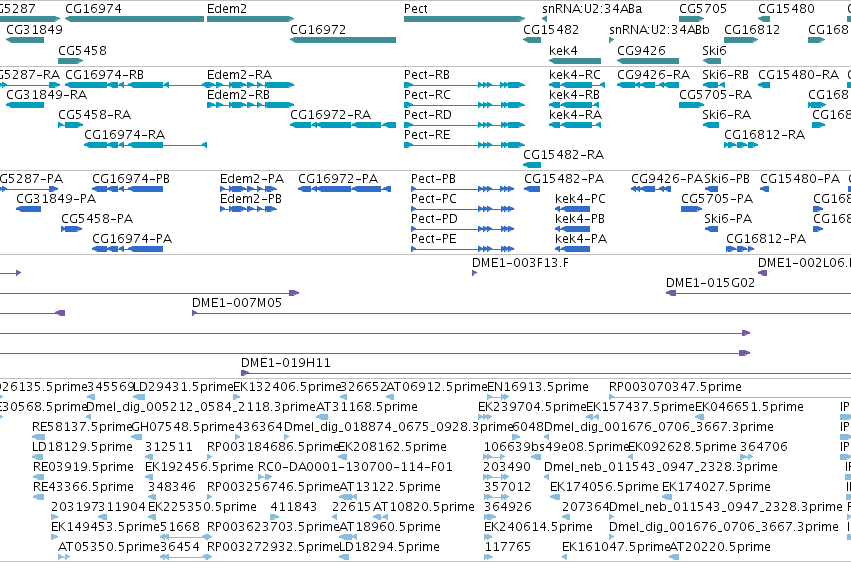Click the Pect-PD protein label
Screen dimensions: 851x562
[434, 219]
